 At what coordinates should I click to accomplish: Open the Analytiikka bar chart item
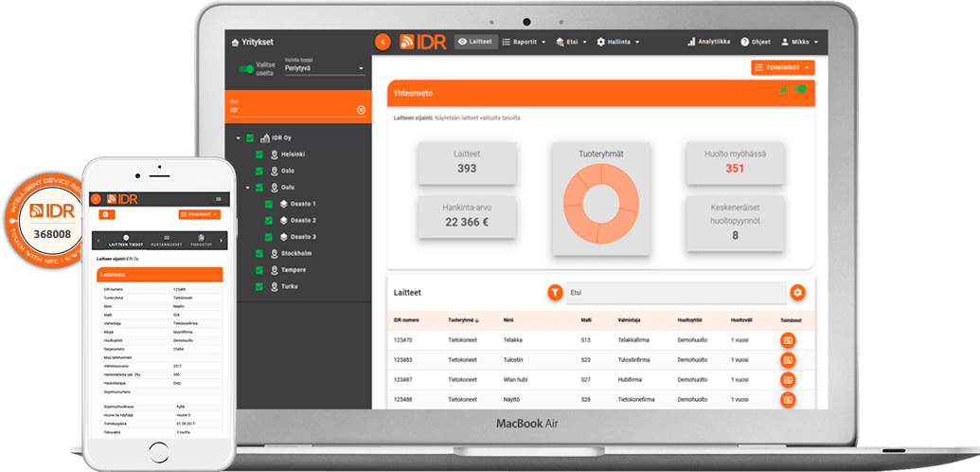(708, 42)
